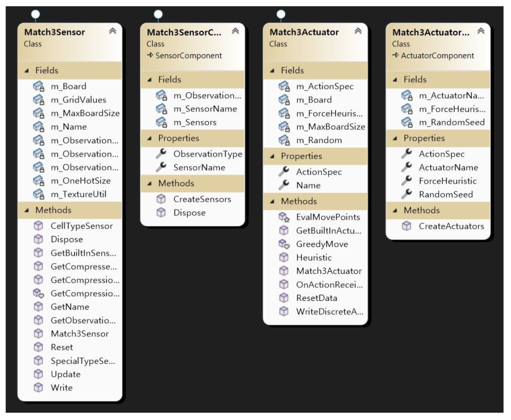
Task: Collapse the Match3Sensor class box chevron
Action: [x=113, y=31]
